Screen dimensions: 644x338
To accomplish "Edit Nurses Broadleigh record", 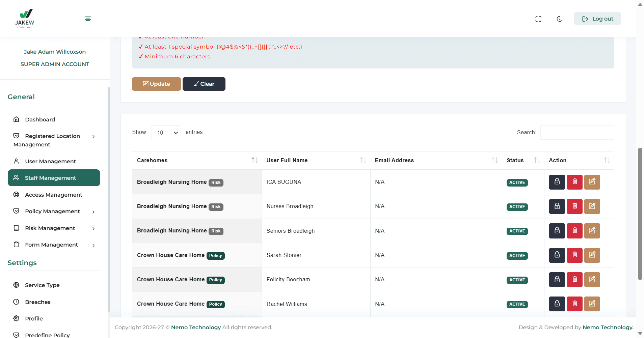I will point(592,206).
